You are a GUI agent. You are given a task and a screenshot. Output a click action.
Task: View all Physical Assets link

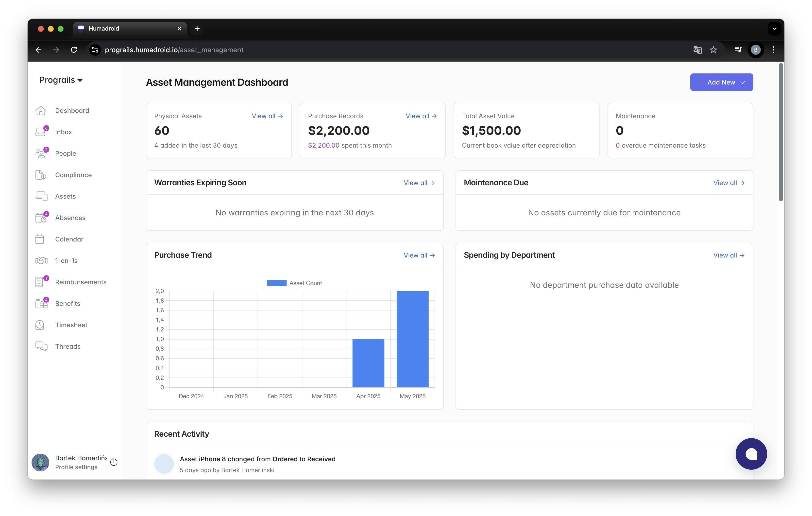267,116
